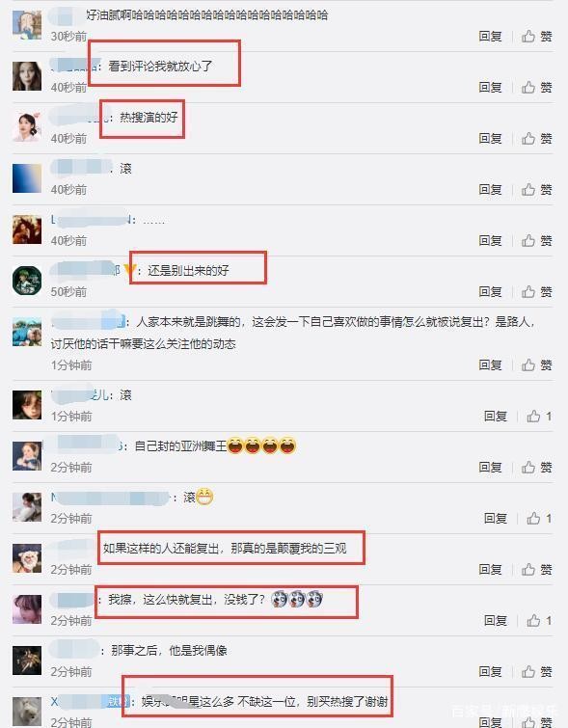Open avatar of '还是别出来的好' commenter
The height and width of the screenshot is (728, 568).
[26, 280]
